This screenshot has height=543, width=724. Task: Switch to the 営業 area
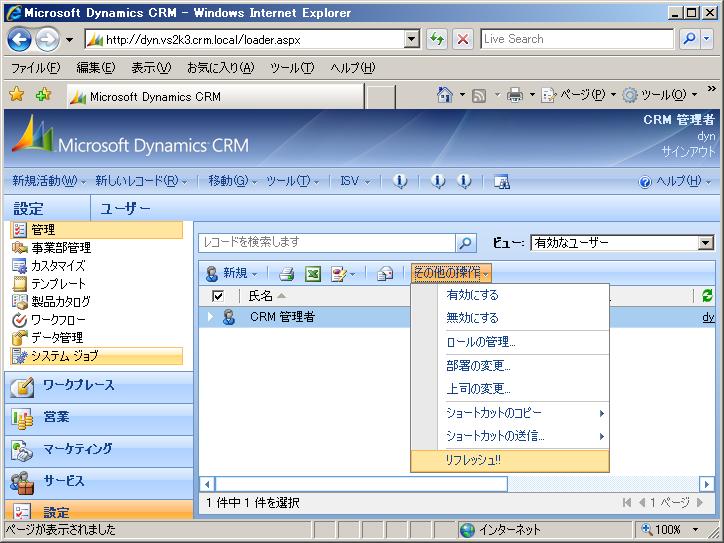coord(99,418)
